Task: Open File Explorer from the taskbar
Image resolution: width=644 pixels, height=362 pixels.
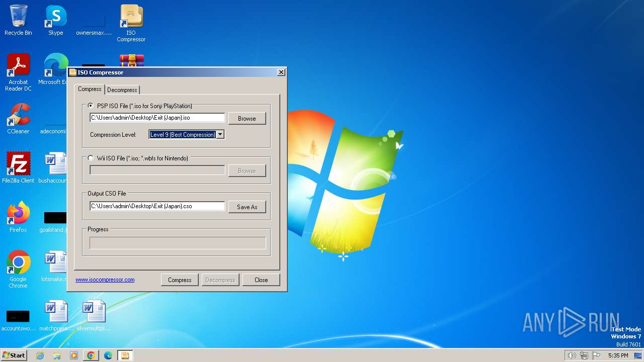Action: [57, 355]
